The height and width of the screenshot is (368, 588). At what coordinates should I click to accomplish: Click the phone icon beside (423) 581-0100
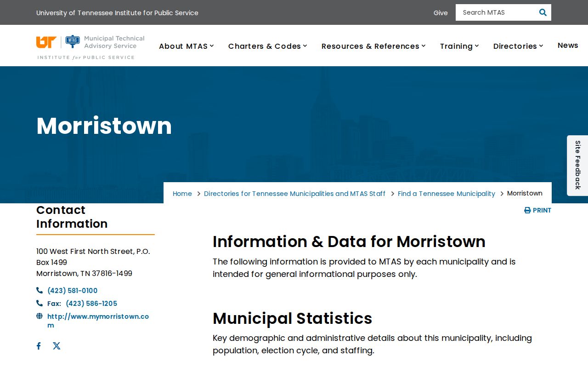pyautogui.click(x=40, y=290)
